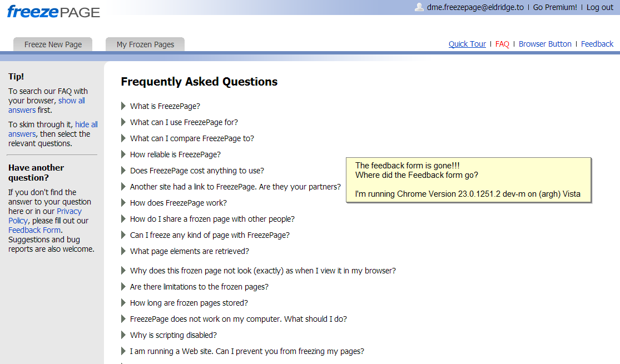This screenshot has height=364, width=620.
Task: Click the yellow feedback note
Action: (468, 180)
